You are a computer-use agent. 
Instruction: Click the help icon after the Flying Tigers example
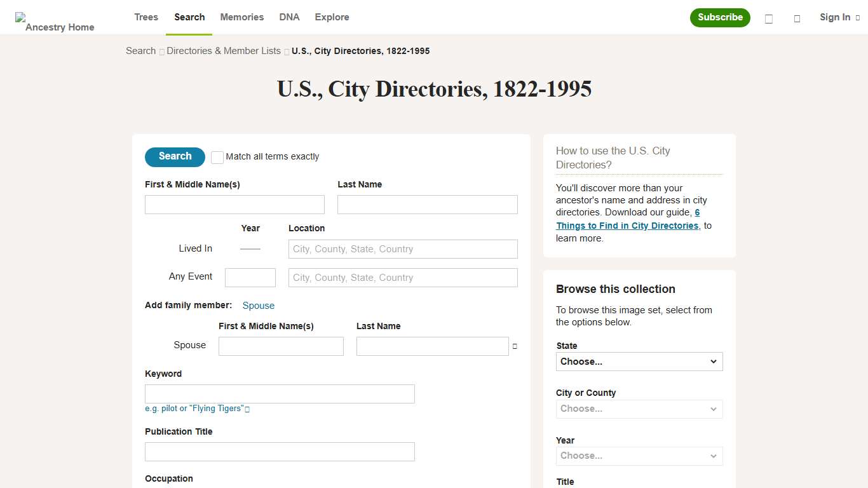coord(247,409)
